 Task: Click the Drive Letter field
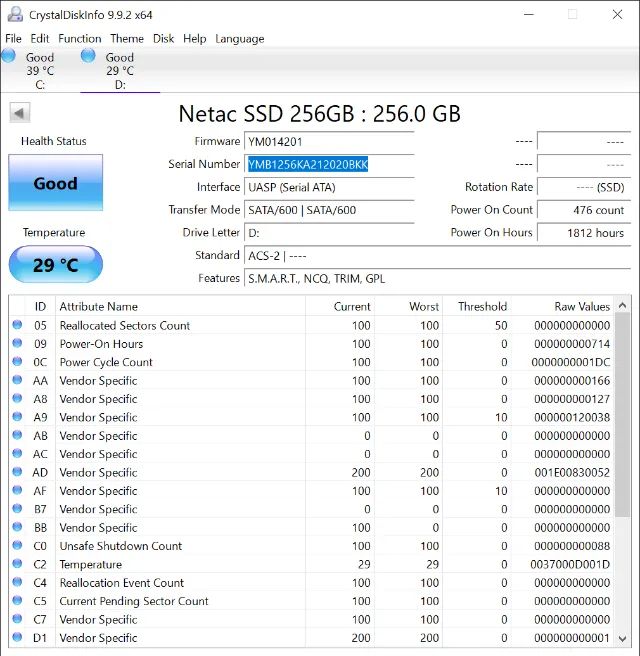pos(329,233)
